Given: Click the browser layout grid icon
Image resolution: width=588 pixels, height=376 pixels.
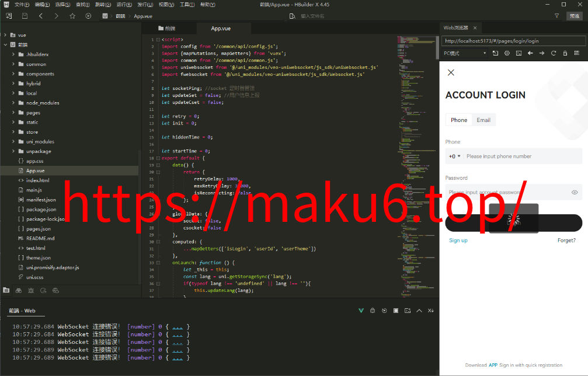Looking at the screenshot, I should click(x=577, y=53).
